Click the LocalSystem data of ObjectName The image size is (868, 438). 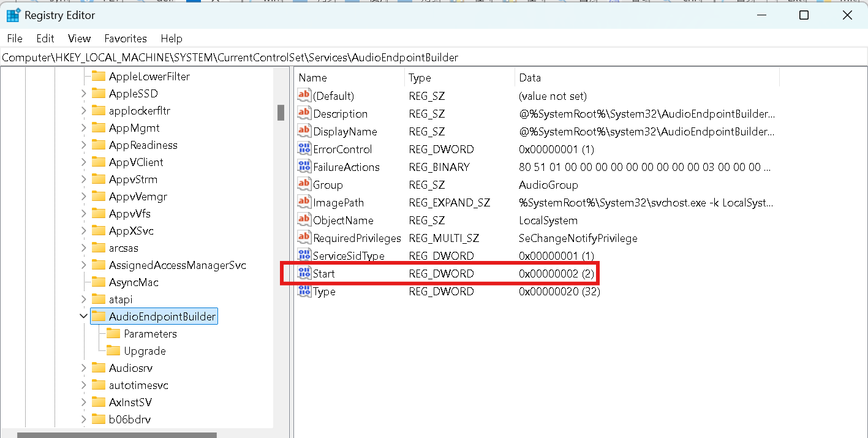click(548, 220)
